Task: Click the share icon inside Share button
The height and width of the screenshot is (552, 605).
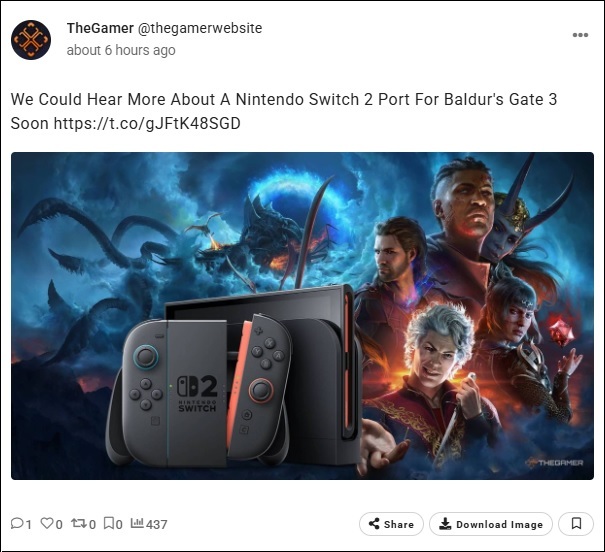Action: tap(374, 523)
